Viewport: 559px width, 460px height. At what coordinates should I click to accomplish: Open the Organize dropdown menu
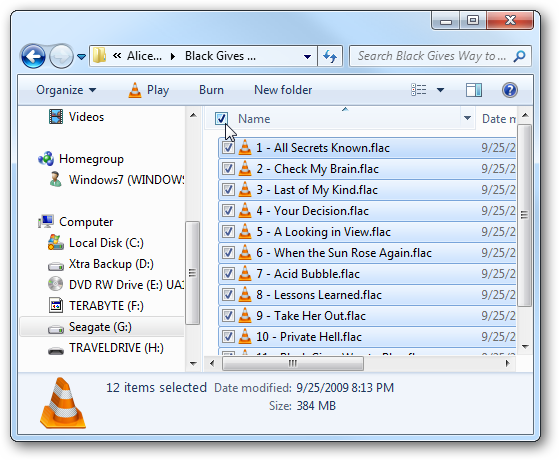tap(66, 90)
